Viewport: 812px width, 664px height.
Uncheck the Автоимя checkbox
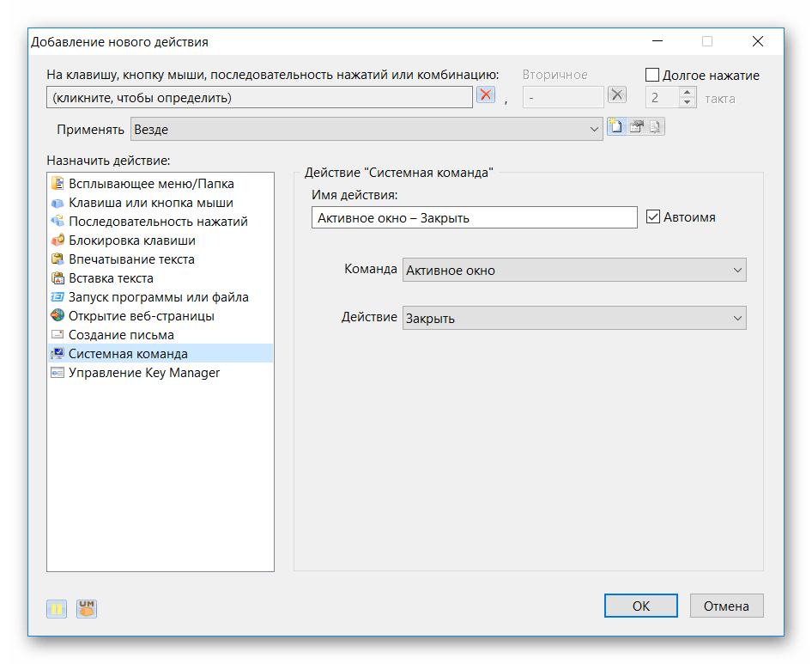[x=653, y=216]
